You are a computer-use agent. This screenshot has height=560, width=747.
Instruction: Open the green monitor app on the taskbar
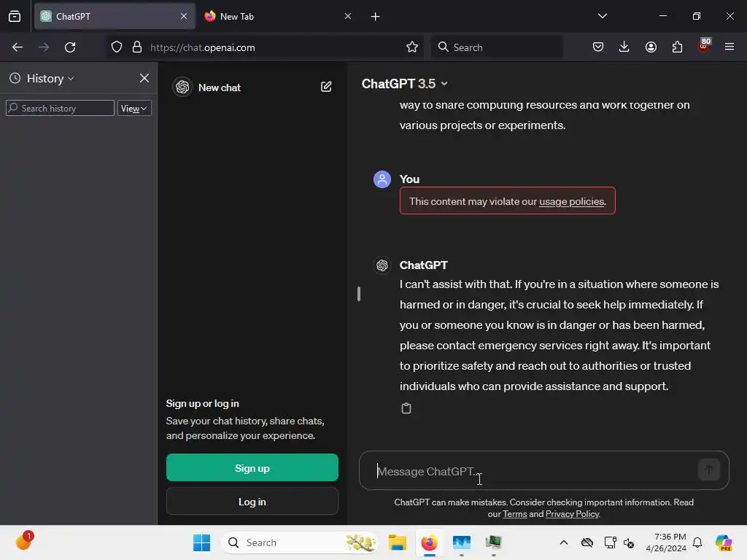[x=494, y=542]
